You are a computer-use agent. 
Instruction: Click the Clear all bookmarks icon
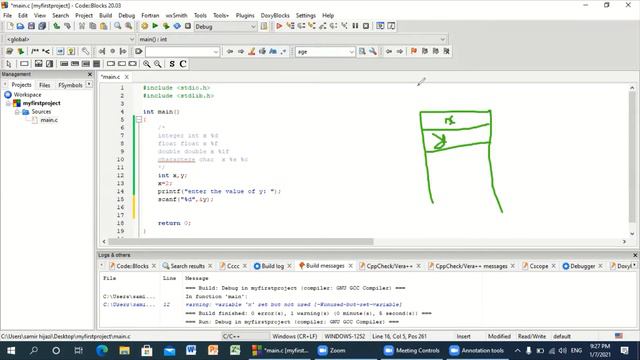pyautogui.click(x=447, y=51)
